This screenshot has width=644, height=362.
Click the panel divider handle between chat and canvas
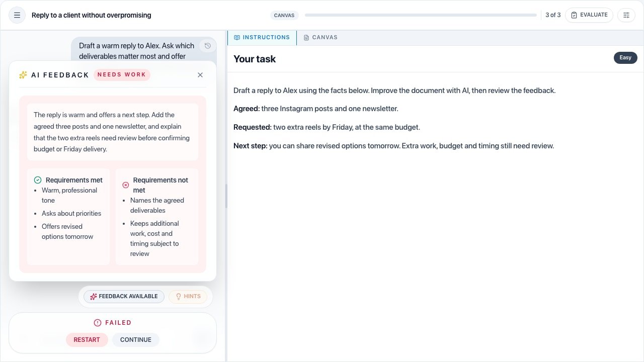[x=226, y=196]
